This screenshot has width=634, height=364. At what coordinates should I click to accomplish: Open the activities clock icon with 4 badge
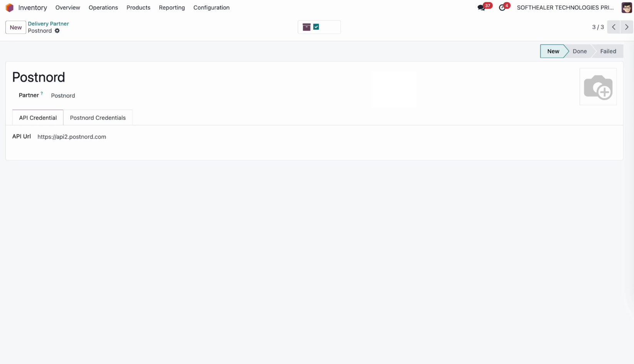(x=502, y=8)
